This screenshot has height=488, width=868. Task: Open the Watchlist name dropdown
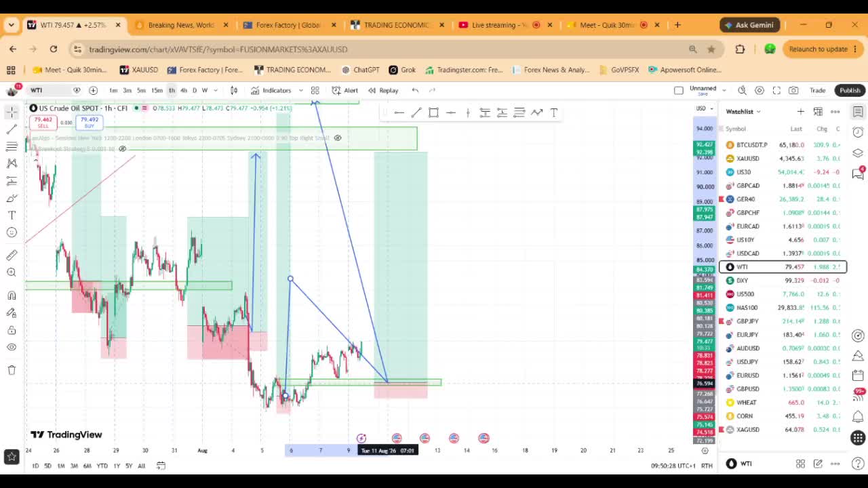point(743,112)
